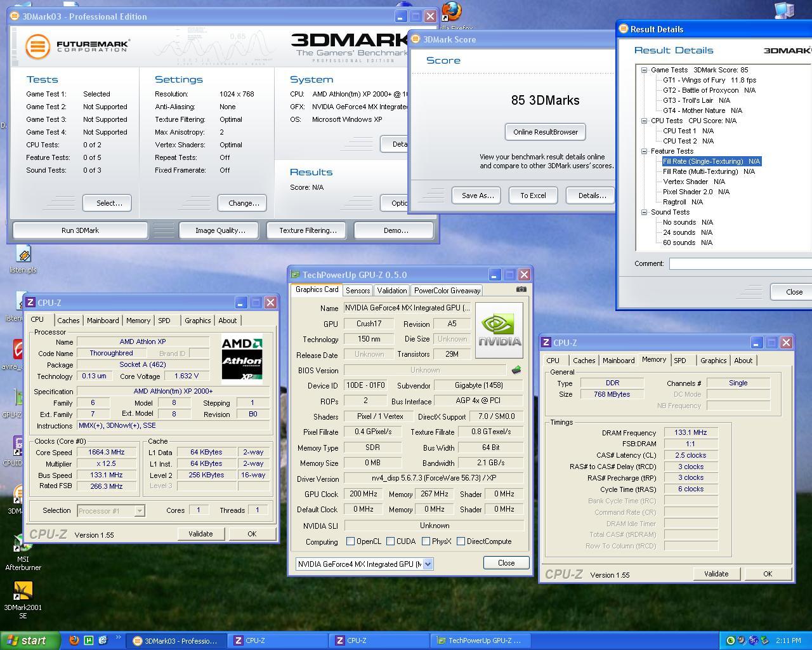
Task: Open Processor #1 selection dropdown
Action: click(x=140, y=510)
